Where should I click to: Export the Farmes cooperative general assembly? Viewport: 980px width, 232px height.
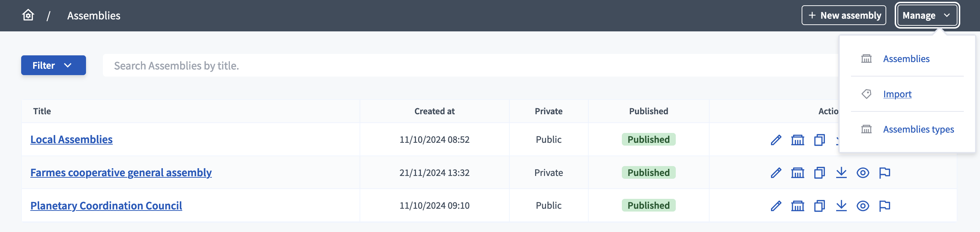(x=841, y=173)
